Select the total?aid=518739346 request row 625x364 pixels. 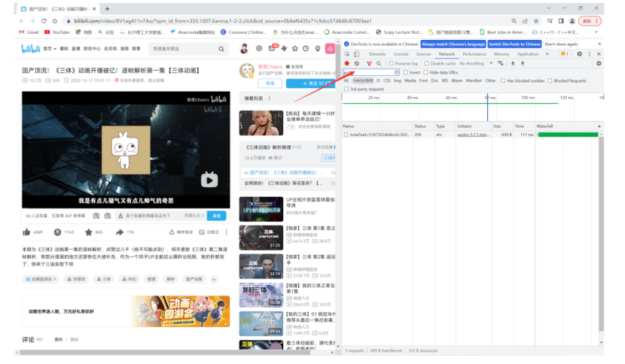pyautogui.click(x=472, y=135)
